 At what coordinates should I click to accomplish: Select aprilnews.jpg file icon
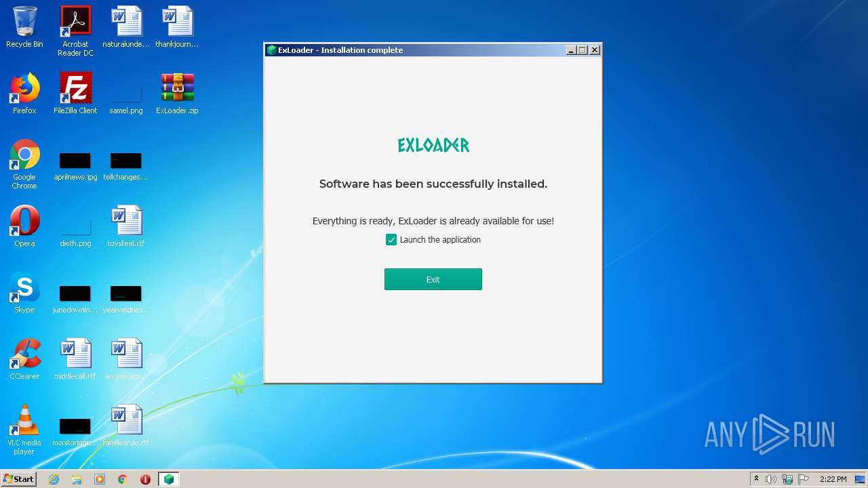(75, 167)
